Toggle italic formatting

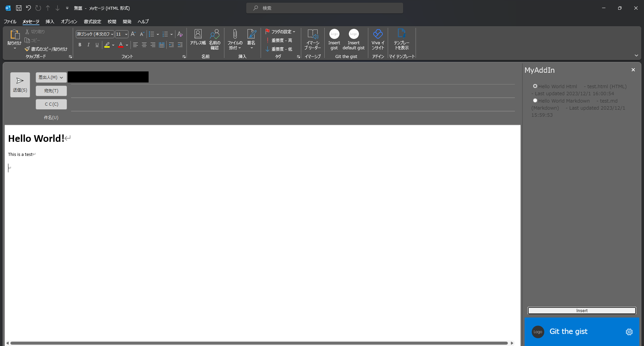pos(89,45)
